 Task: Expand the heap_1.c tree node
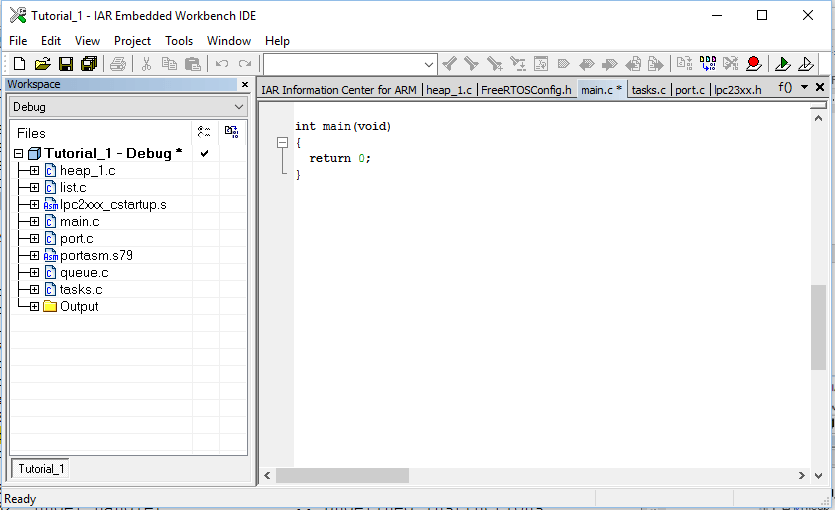(x=34, y=171)
